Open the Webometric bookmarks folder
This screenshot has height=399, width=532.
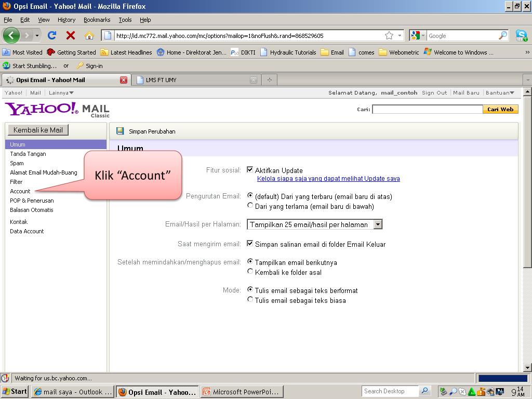coord(399,52)
